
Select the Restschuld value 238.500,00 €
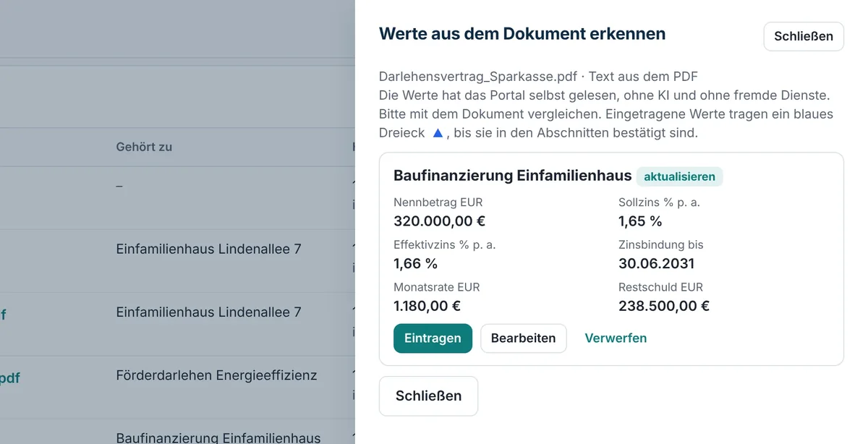coord(664,306)
